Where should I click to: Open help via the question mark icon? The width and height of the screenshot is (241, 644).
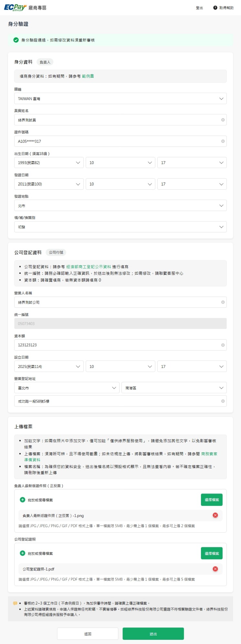pos(215,8)
